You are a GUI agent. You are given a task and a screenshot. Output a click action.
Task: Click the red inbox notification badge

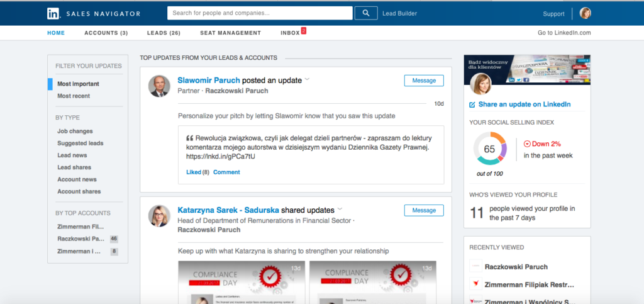click(304, 30)
